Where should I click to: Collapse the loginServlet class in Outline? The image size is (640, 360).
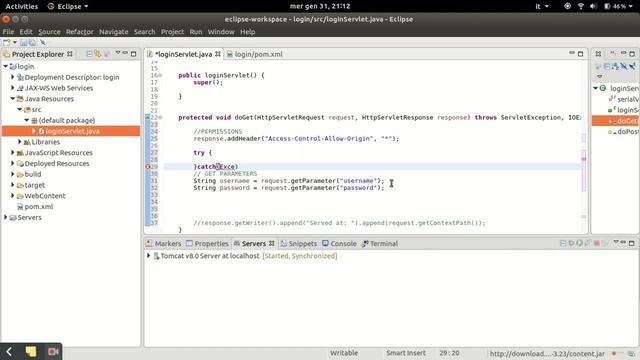coord(596,88)
